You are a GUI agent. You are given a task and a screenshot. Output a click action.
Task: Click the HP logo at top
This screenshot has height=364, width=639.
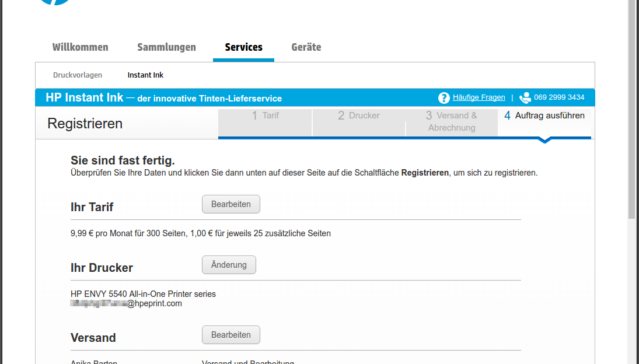click(55, 2)
